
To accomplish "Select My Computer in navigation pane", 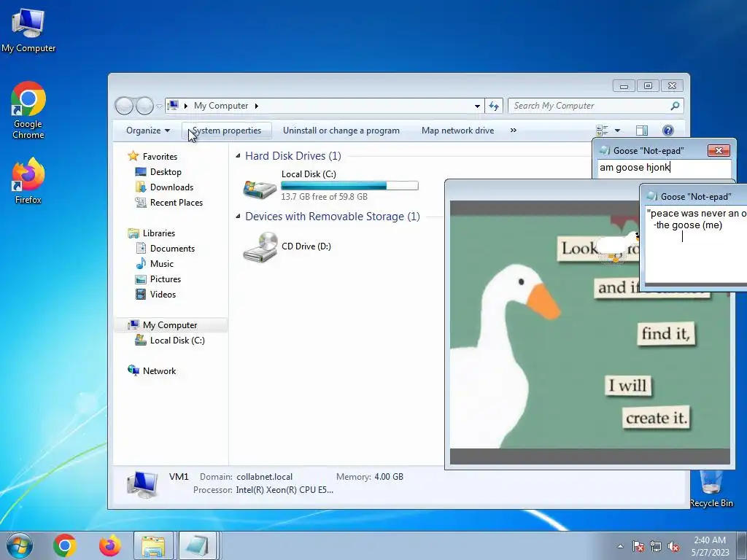I will [169, 324].
